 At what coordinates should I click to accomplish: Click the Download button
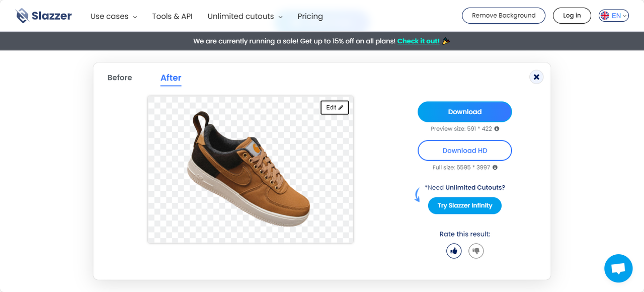[465, 112]
